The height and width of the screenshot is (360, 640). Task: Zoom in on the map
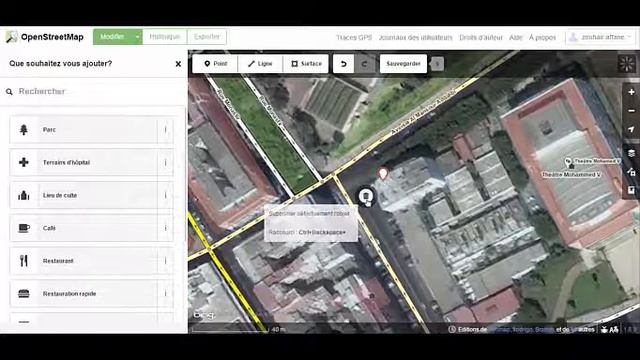pos(631,92)
